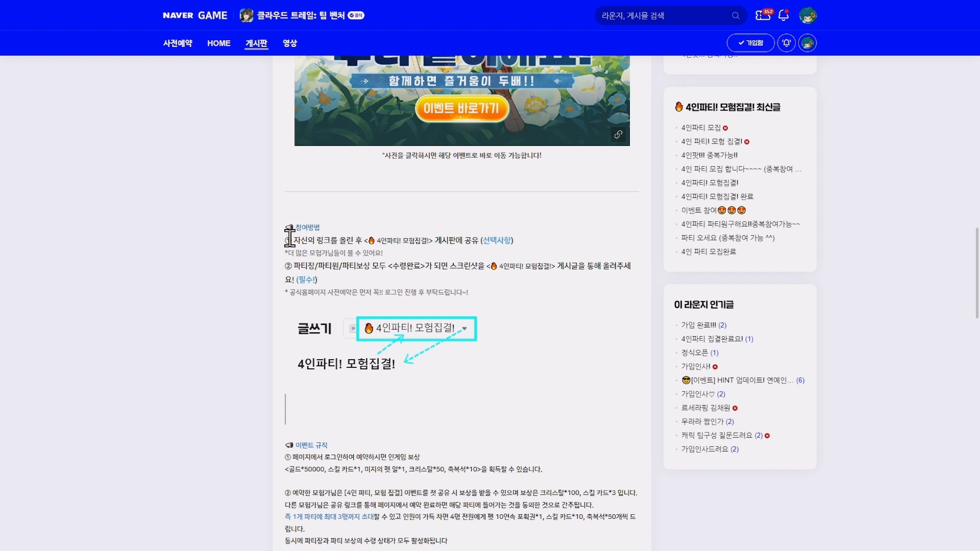Click caption *사진을 클릭하시면 해당 이벤트로 바로 이동
The height and width of the screenshot is (551, 980).
pos(461,156)
